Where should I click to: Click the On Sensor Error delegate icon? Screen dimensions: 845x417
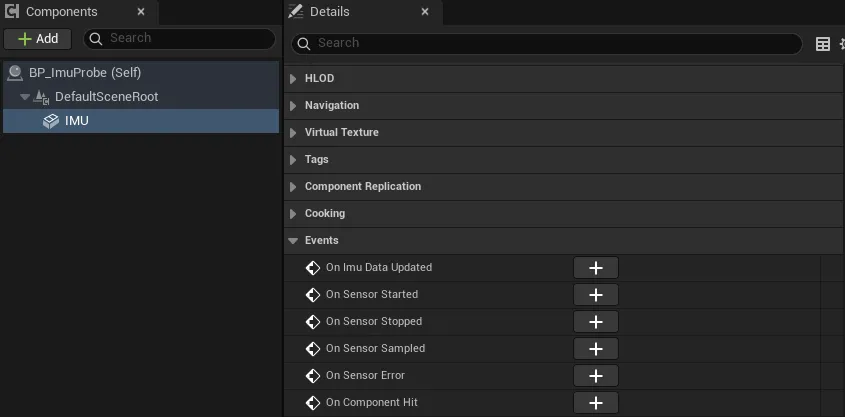[x=313, y=376]
